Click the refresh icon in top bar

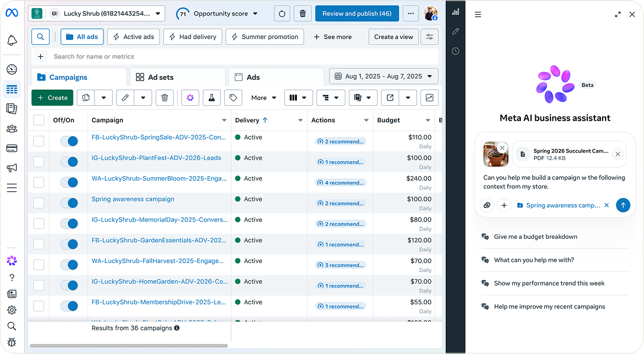pos(281,14)
